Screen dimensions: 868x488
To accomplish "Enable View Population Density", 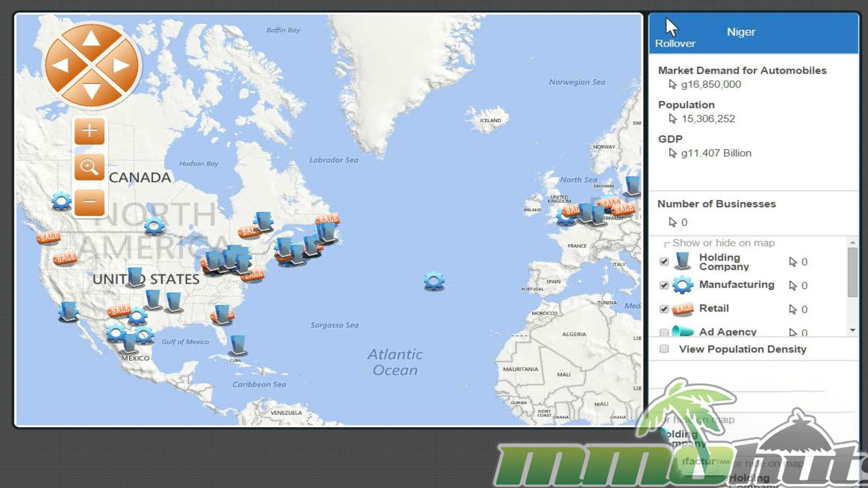I will pos(664,349).
